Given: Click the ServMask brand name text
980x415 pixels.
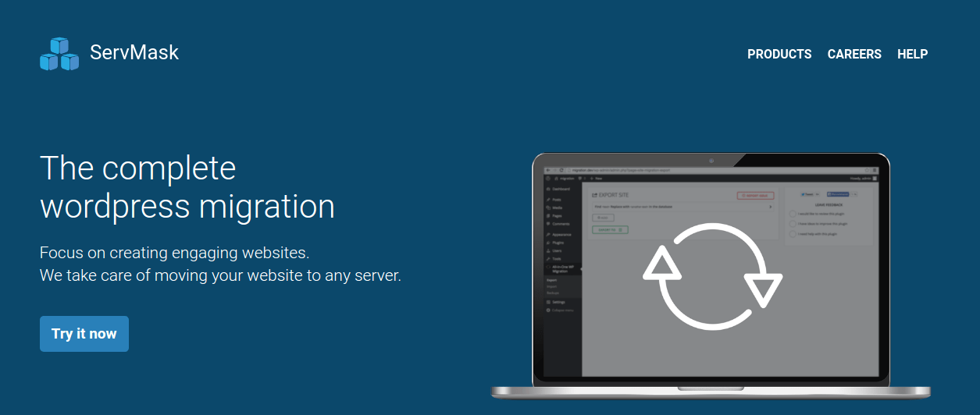Looking at the screenshot, I should coord(134,53).
